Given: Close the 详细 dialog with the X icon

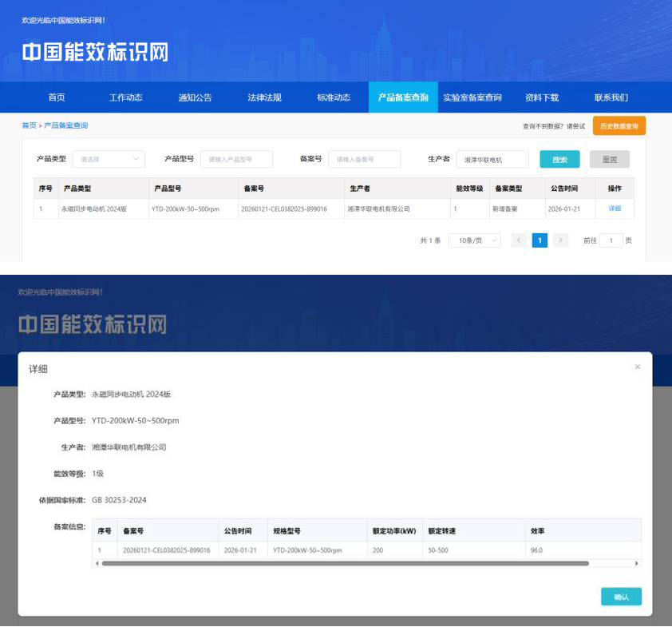Looking at the screenshot, I should [x=637, y=367].
